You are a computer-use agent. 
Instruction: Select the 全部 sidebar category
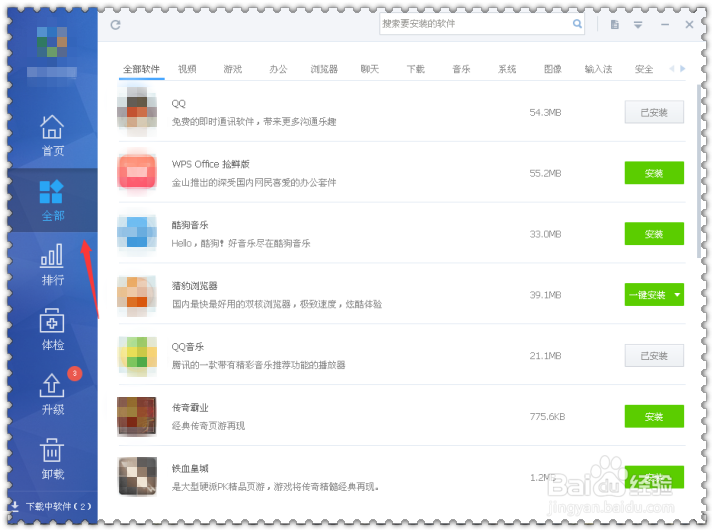[52, 200]
